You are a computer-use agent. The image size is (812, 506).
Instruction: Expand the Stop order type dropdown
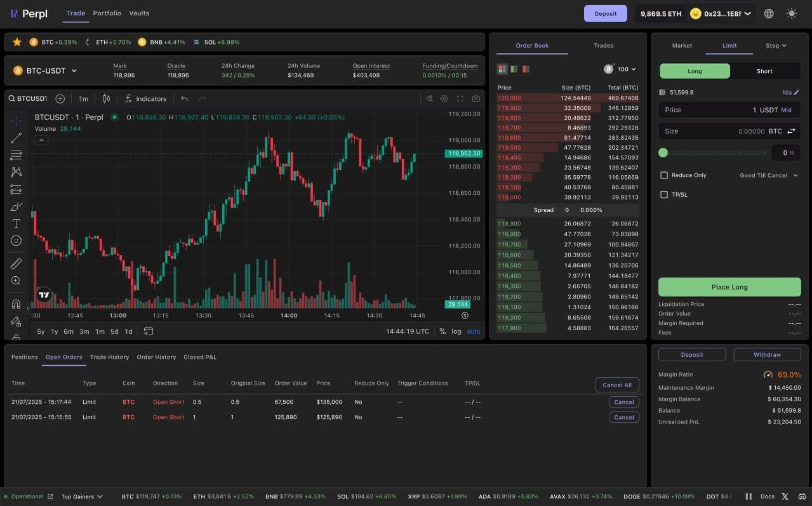coord(776,46)
